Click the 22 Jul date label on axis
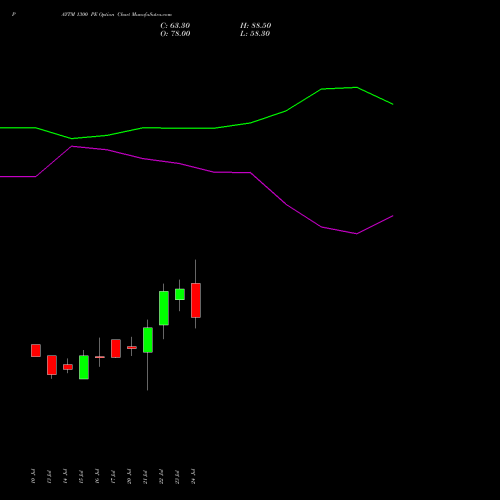Viewport: 500px width, 500px height. (161, 477)
